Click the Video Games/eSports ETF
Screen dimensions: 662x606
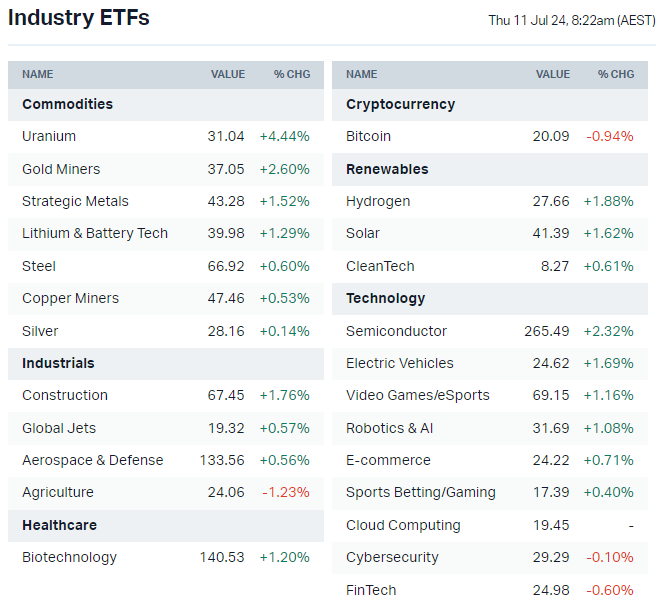point(418,395)
